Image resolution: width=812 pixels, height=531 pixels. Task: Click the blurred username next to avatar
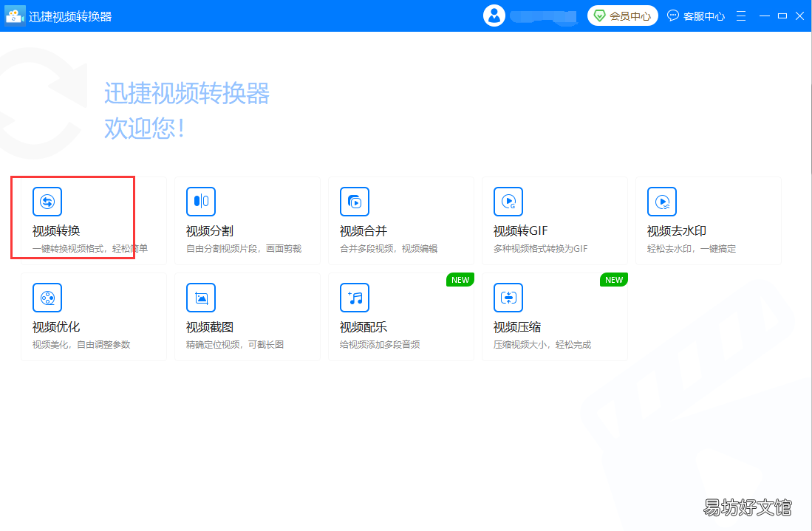tap(544, 16)
